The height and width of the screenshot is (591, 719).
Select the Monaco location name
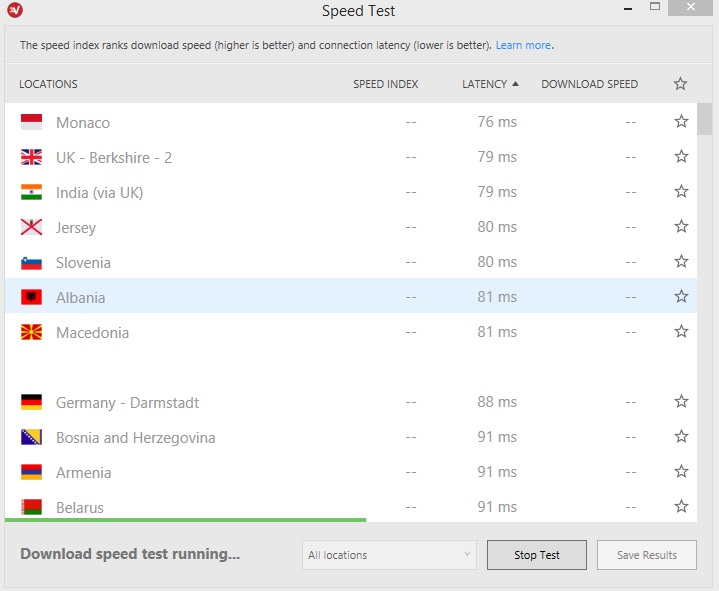pyautogui.click(x=83, y=122)
